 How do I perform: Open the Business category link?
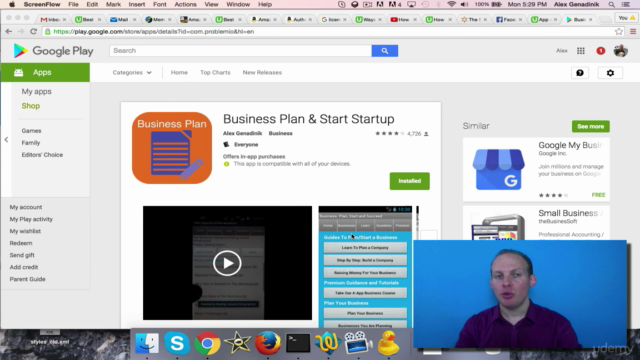[x=280, y=133]
